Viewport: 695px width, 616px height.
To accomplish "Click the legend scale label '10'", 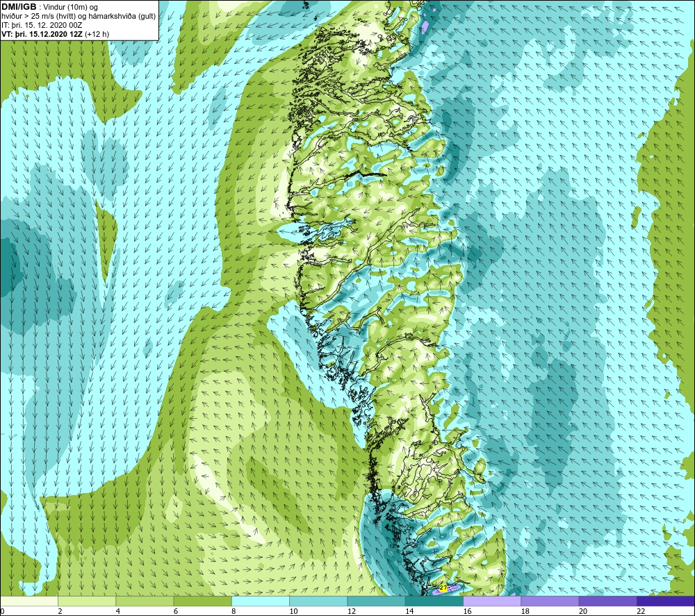I will (294, 611).
